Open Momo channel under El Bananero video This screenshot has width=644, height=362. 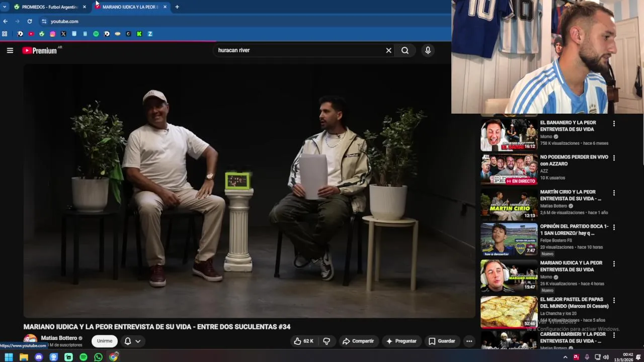tap(546, 136)
